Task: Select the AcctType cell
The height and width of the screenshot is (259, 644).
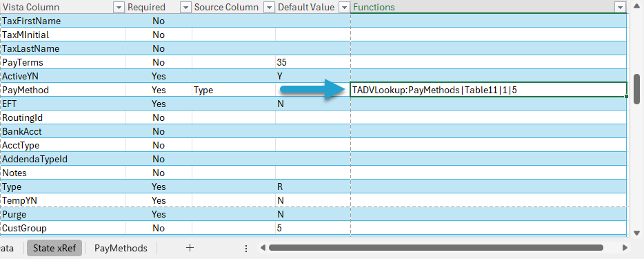Action: [x=63, y=145]
